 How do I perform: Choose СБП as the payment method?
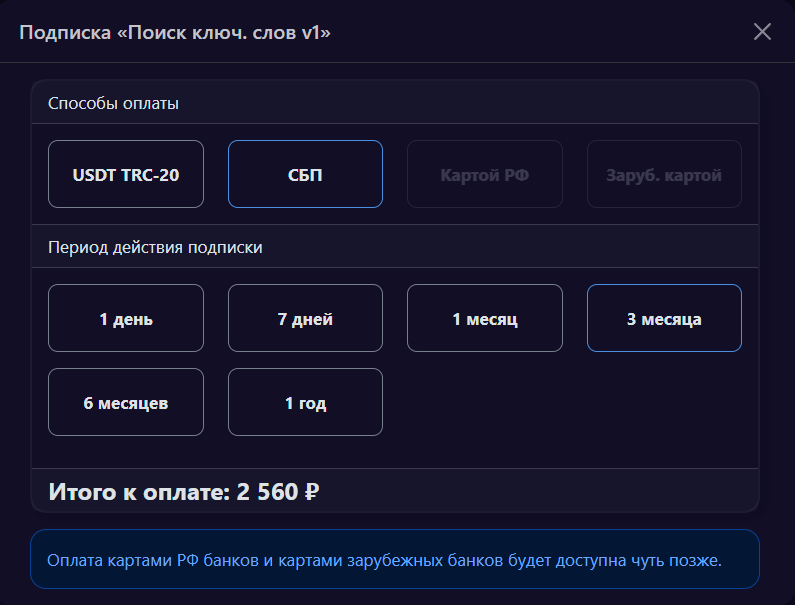[x=305, y=174]
